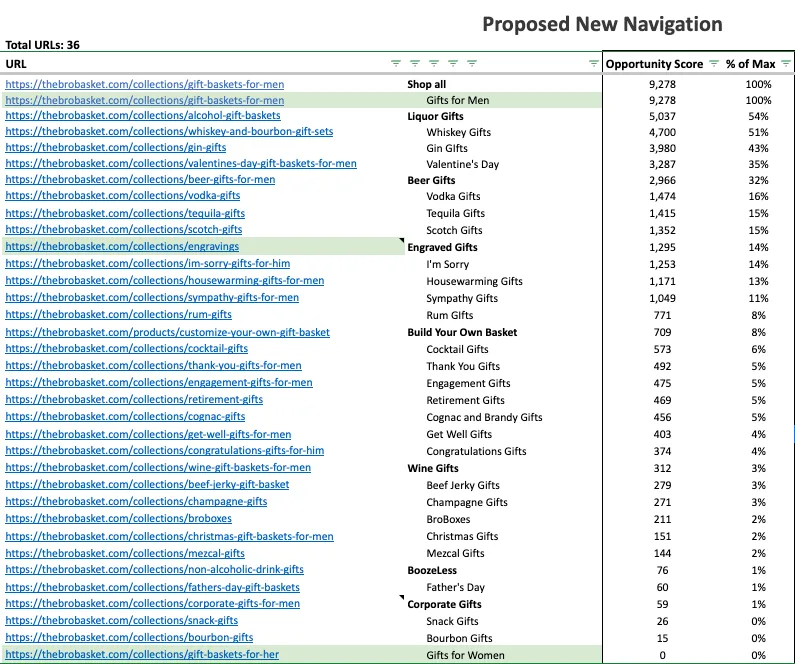795x664 pixels.
Task: Open the vodka-gifts collection link
Action: 123,196
